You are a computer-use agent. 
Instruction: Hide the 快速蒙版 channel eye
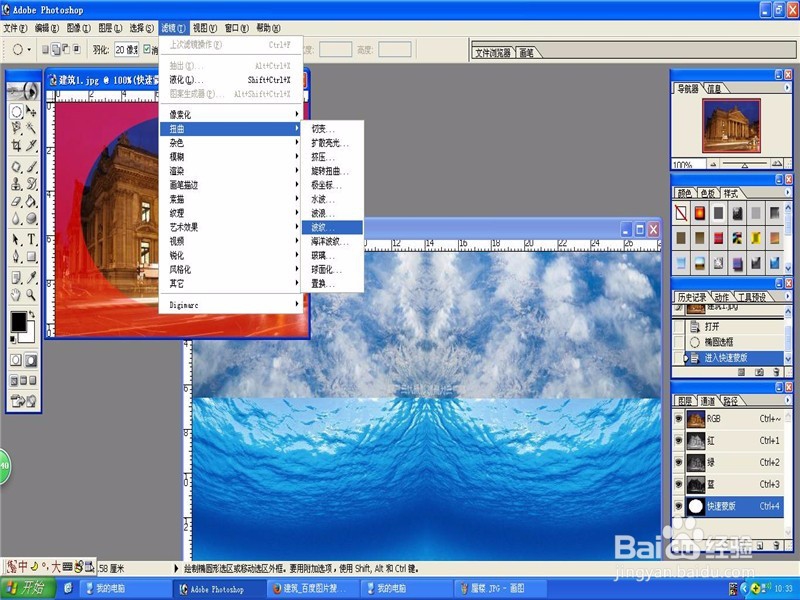pyautogui.click(x=678, y=506)
